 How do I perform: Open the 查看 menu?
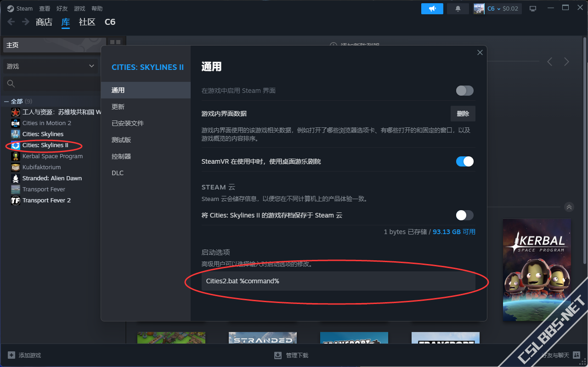(x=45, y=8)
